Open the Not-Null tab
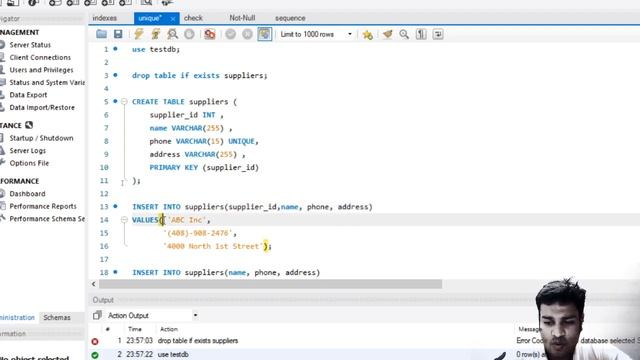 pos(242,18)
